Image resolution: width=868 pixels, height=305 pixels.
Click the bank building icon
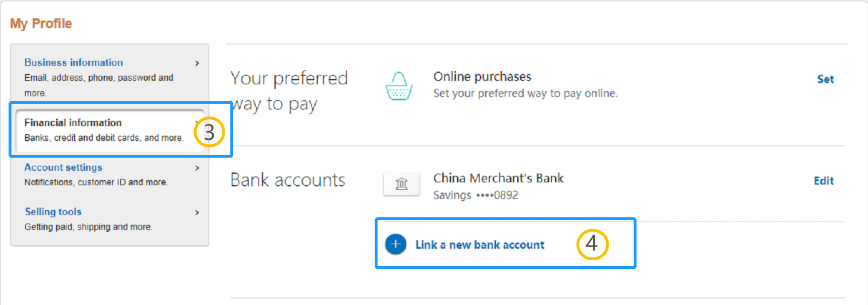click(402, 184)
